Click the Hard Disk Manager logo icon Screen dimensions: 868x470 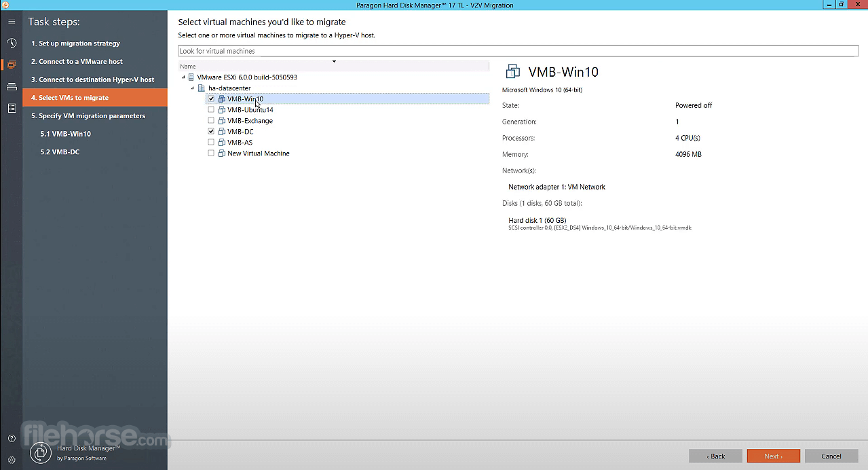(41, 452)
